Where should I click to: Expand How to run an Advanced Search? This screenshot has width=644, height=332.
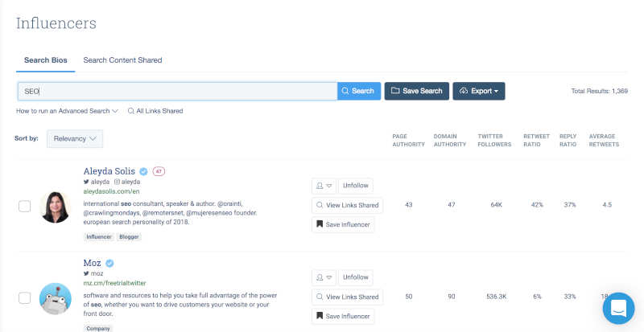tap(68, 111)
